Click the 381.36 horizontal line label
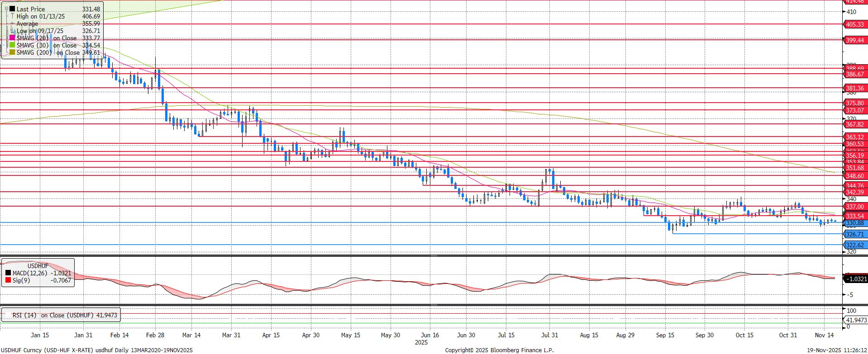868x354 pixels. point(854,88)
